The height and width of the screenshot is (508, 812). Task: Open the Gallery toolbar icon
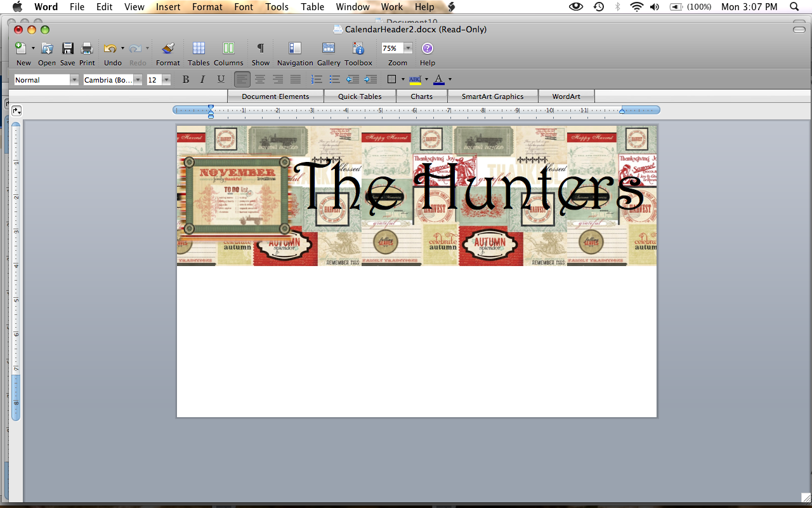[329, 48]
